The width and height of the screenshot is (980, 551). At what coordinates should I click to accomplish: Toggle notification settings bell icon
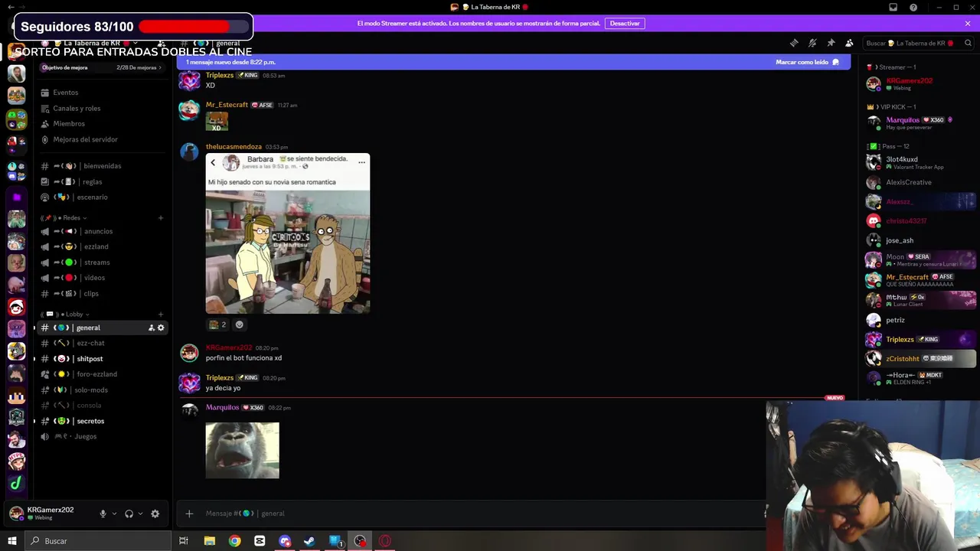pos(812,43)
